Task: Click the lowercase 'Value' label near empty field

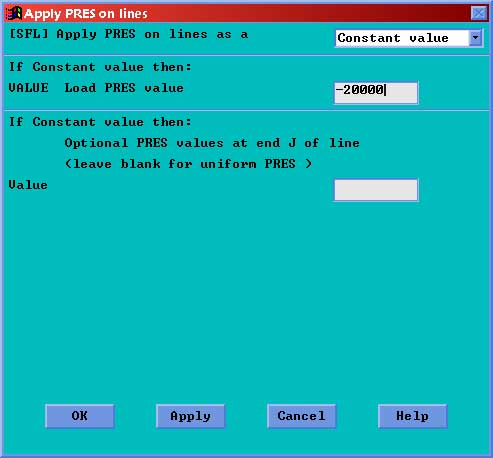Action: [x=28, y=185]
